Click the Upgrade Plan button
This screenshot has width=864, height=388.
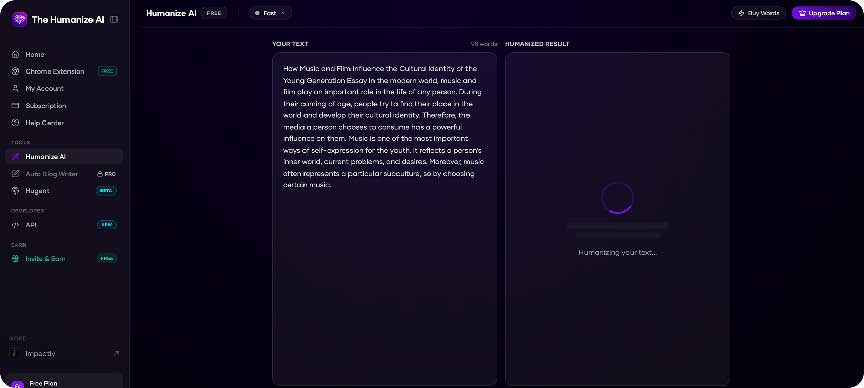click(824, 13)
